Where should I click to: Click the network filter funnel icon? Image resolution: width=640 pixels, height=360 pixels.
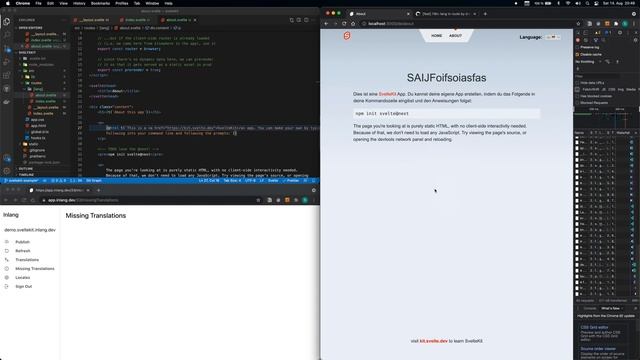596,40
